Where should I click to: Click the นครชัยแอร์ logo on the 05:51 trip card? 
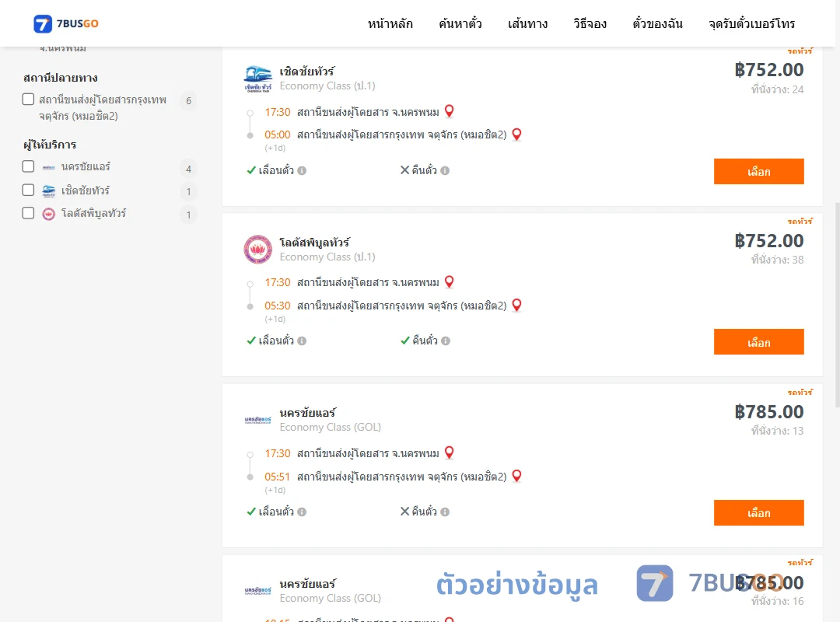click(x=257, y=421)
